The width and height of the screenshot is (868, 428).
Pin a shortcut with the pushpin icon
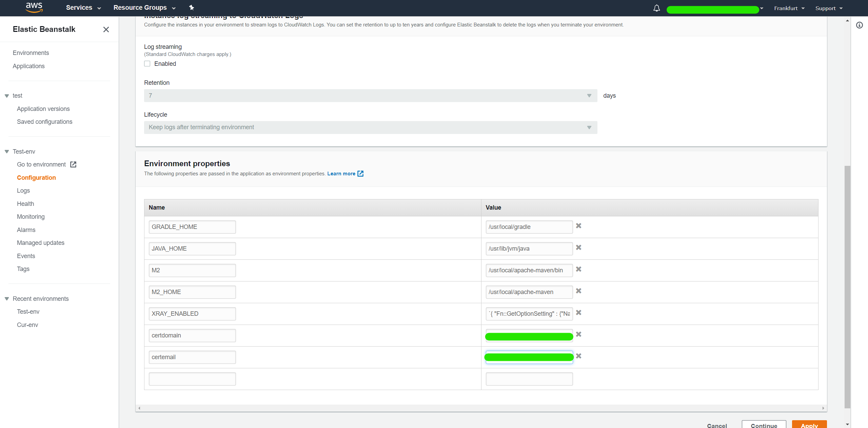pos(192,7)
